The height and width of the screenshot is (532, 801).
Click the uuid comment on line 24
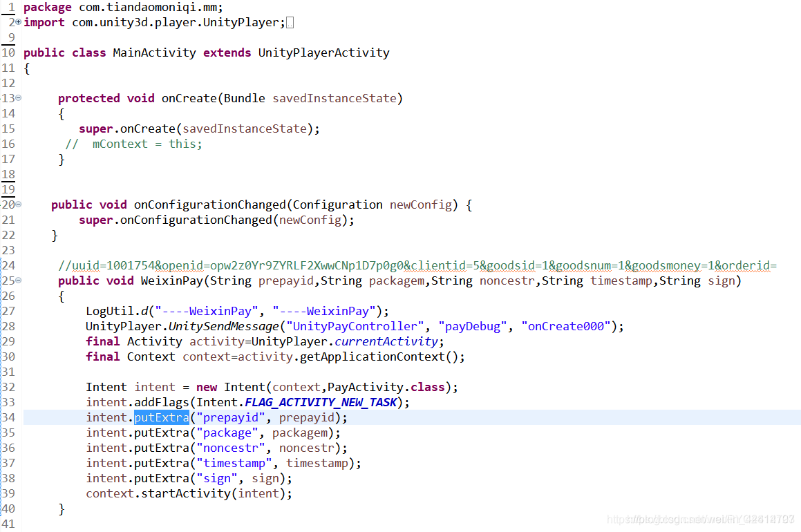(417, 265)
